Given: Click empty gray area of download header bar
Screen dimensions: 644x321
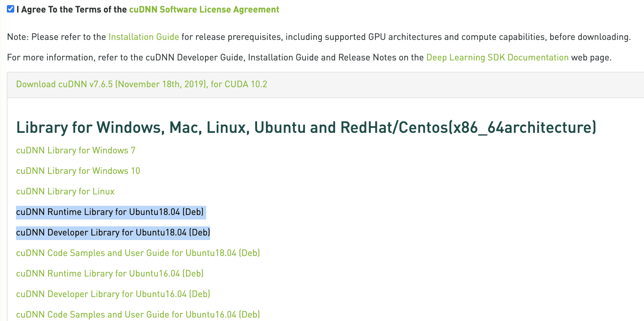Looking at the screenshot, I should click(x=456, y=85).
